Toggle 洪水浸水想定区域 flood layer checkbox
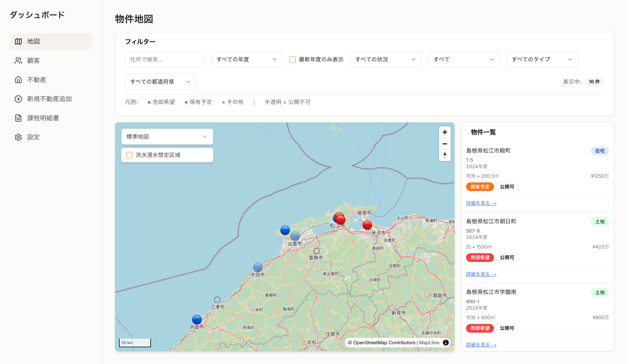 click(x=129, y=155)
